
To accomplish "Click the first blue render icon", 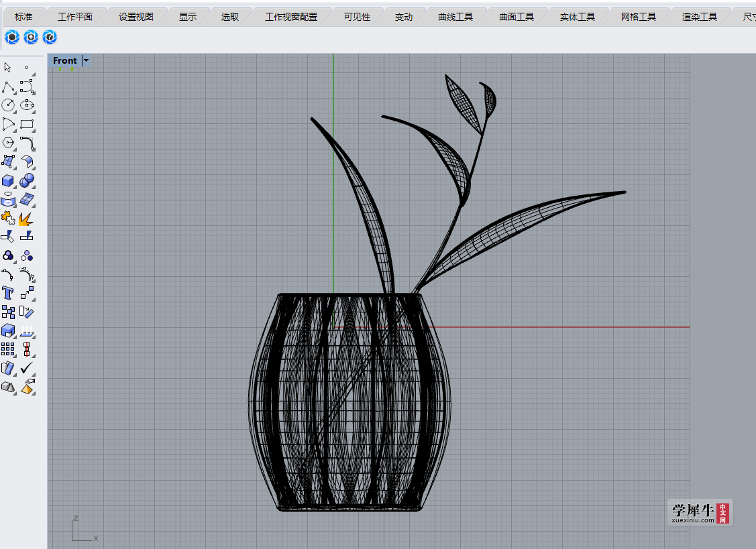I will click(12, 37).
